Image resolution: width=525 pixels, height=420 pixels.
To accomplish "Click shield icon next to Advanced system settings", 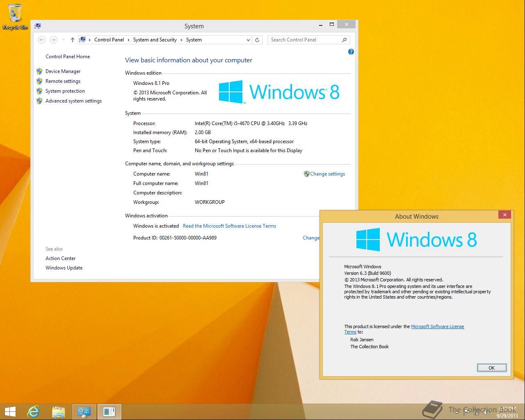I will (x=39, y=101).
